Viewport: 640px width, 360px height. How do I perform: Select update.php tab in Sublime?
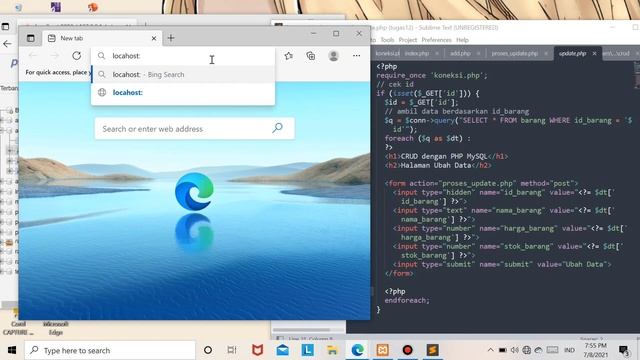[572, 53]
